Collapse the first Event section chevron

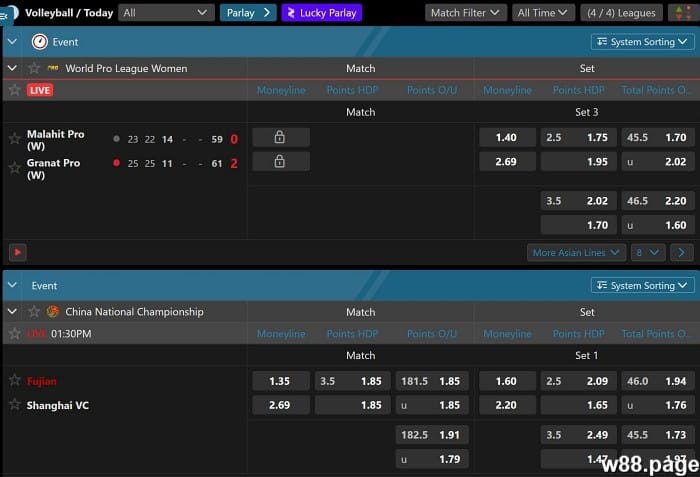pyautogui.click(x=12, y=42)
